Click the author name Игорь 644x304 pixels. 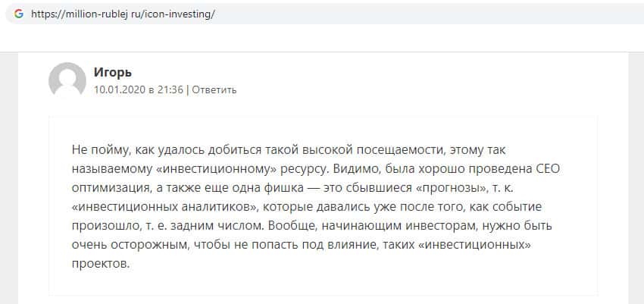[x=112, y=73]
